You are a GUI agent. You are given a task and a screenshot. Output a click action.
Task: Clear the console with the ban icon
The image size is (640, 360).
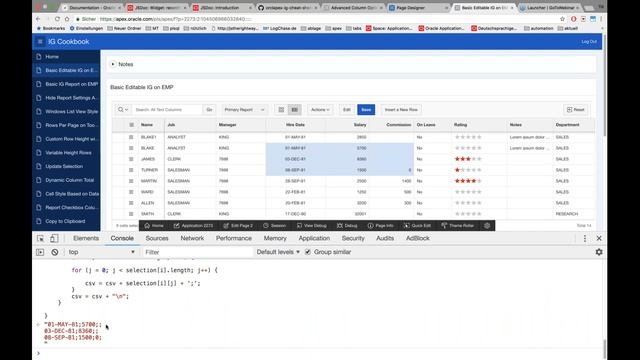pos(55,252)
